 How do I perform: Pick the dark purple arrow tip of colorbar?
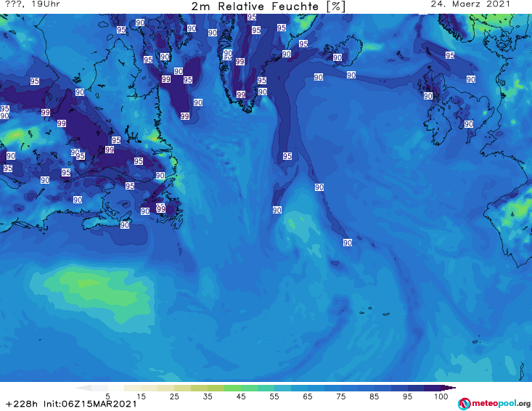point(449,388)
